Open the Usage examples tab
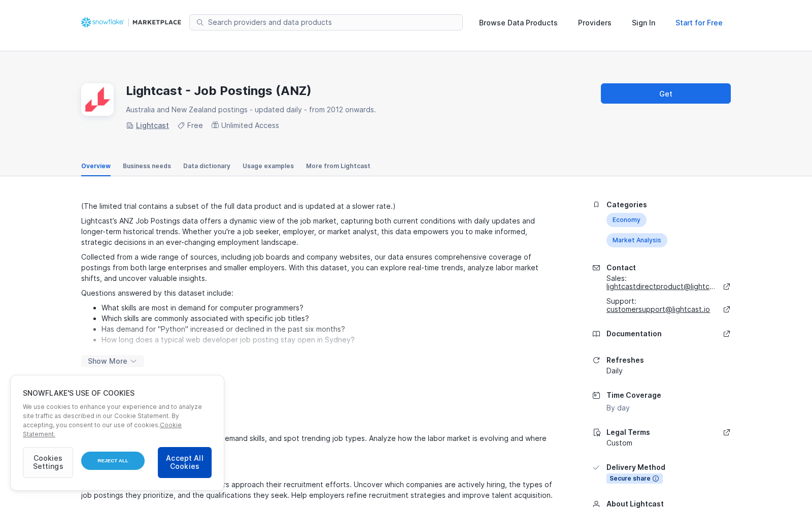This screenshot has width=812, height=508. (x=268, y=166)
